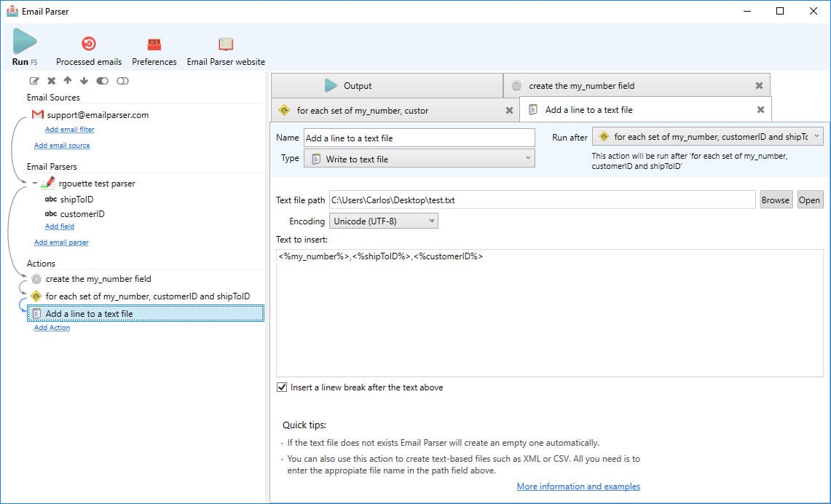Maximize the Email Parser window
The image size is (831, 504).
point(780,11)
